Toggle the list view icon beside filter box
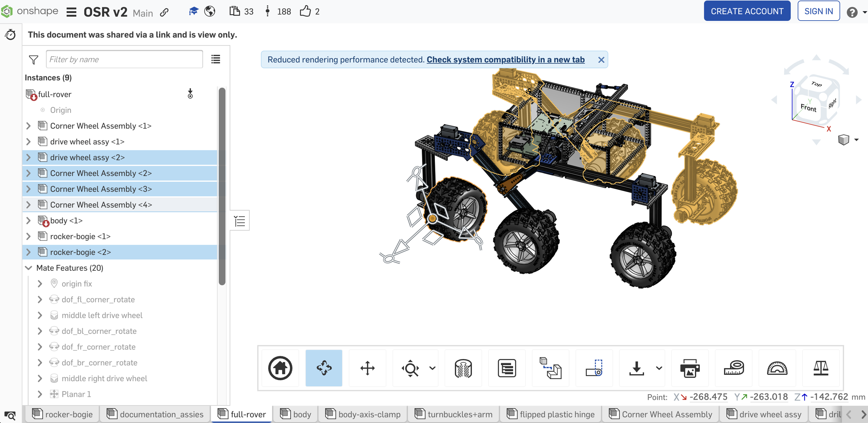The height and width of the screenshot is (423, 868). click(216, 60)
